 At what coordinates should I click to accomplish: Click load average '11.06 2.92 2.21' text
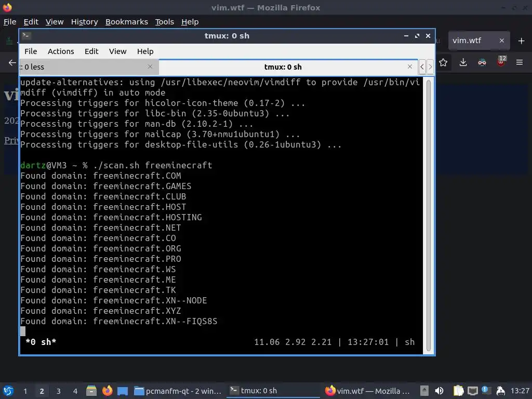click(x=293, y=342)
